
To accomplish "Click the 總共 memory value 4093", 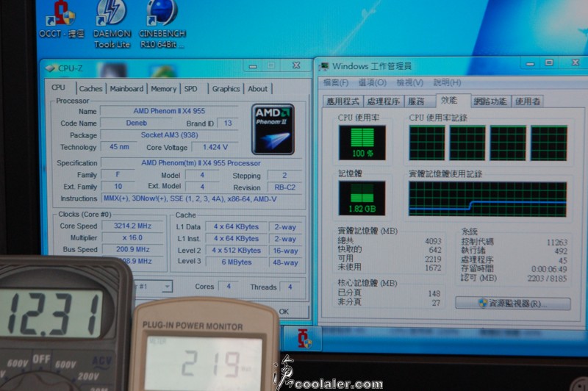I will (x=433, y=241).
